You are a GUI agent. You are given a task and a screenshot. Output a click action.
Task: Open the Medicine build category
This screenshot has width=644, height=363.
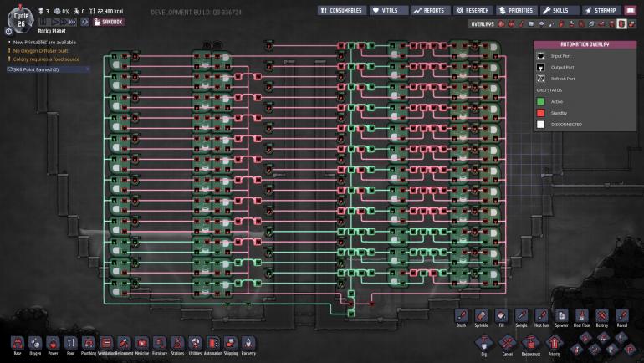click(141, 344)
